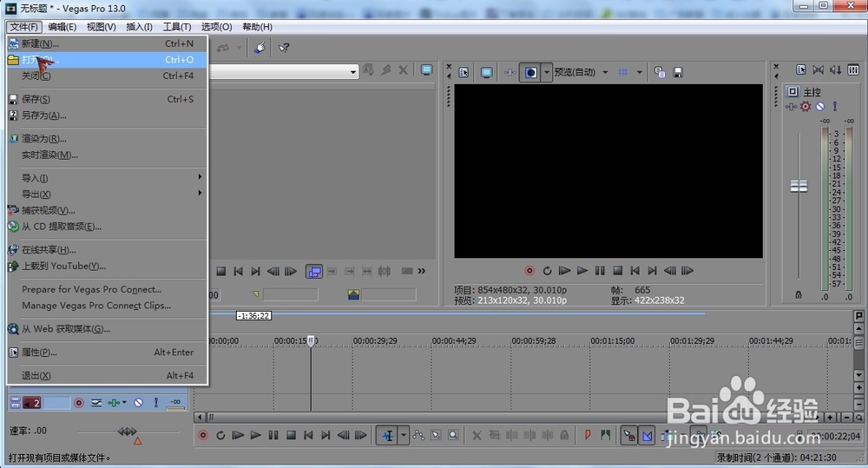Choose 退出(X) to quit Vegas

108,375
